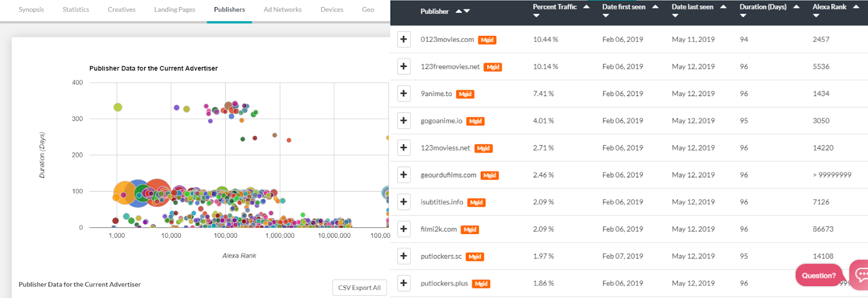Sort by Date first seen column
Screen dimensions: 868x298
click(630, 11)
